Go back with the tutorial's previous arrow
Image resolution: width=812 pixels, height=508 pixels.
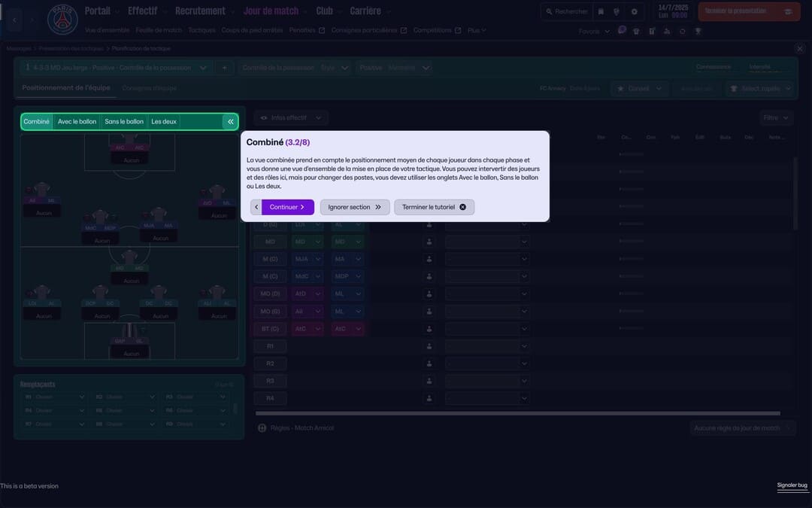click(x=256, y=207)
